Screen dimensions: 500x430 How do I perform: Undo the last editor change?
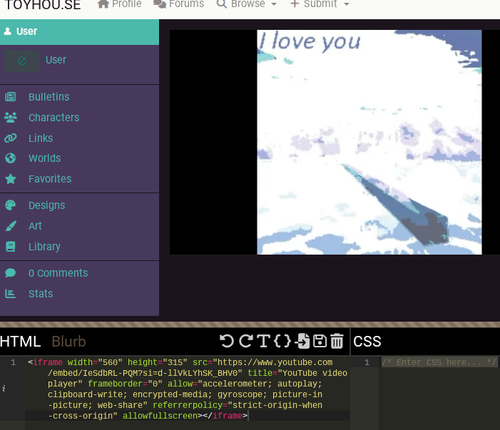pyautogui.click(x=227, y=341)
